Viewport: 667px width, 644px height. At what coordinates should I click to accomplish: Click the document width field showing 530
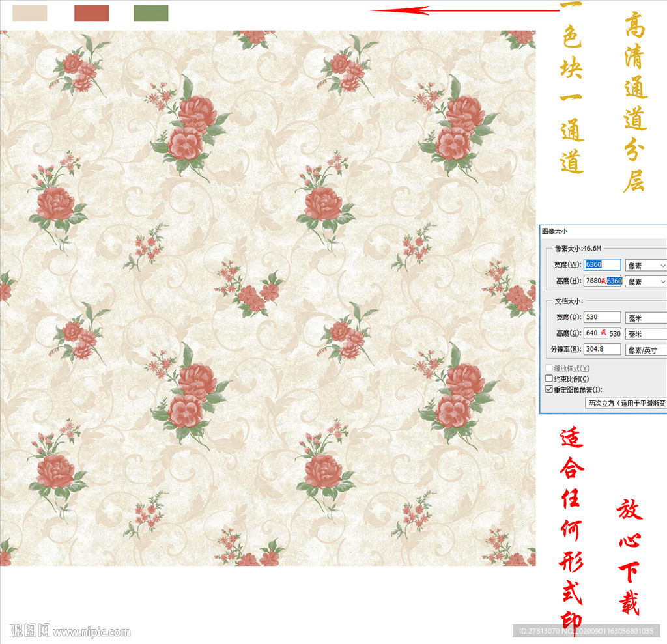(x=602, y=317)
